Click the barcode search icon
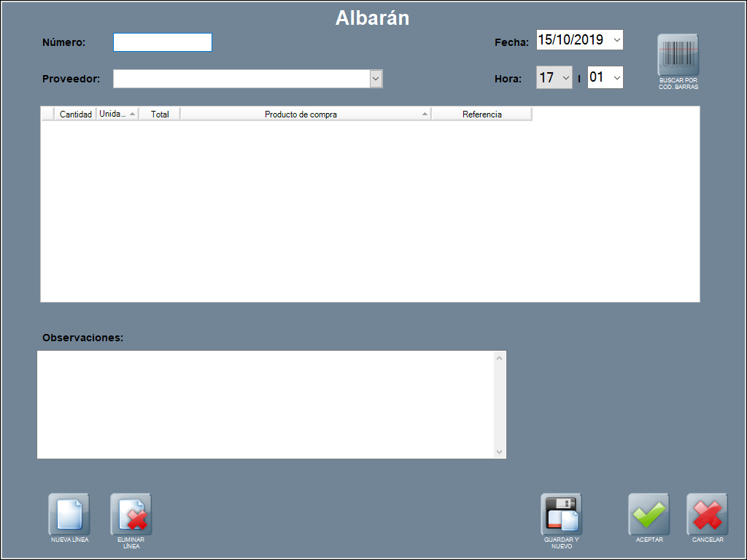Viewport: 747px width, 560px height. pyautogui.click(x=678, y=55)
